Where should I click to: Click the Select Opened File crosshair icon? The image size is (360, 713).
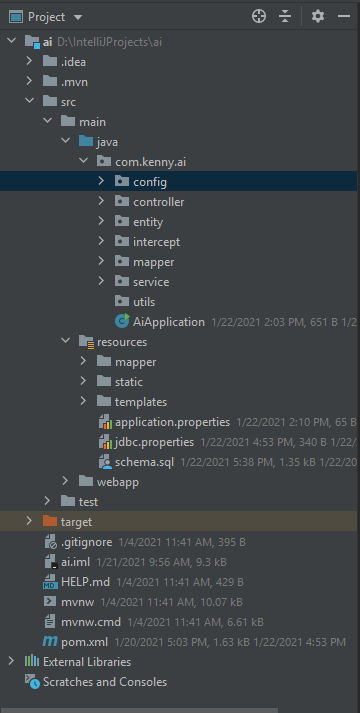pos(259,17)
